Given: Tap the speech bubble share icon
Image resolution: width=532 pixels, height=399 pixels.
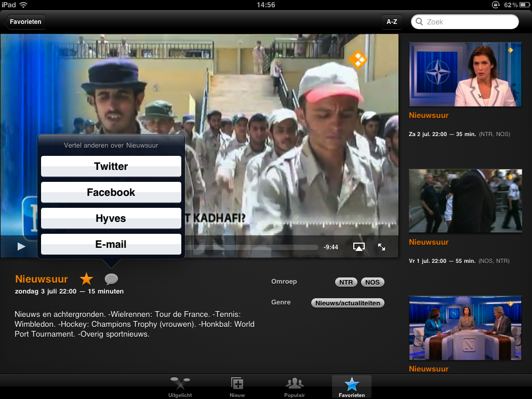Looking at the screenshot, I should click(x=111, y=279).
